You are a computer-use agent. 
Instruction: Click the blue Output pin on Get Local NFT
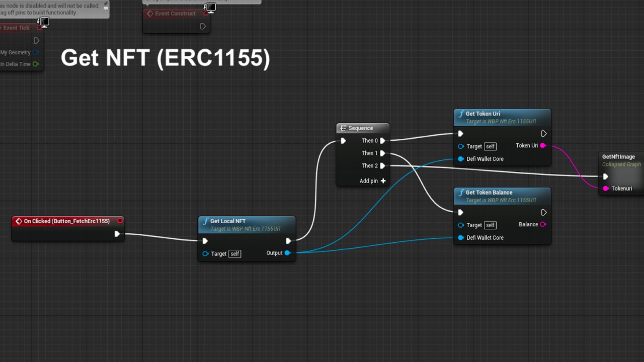[287, 253]
